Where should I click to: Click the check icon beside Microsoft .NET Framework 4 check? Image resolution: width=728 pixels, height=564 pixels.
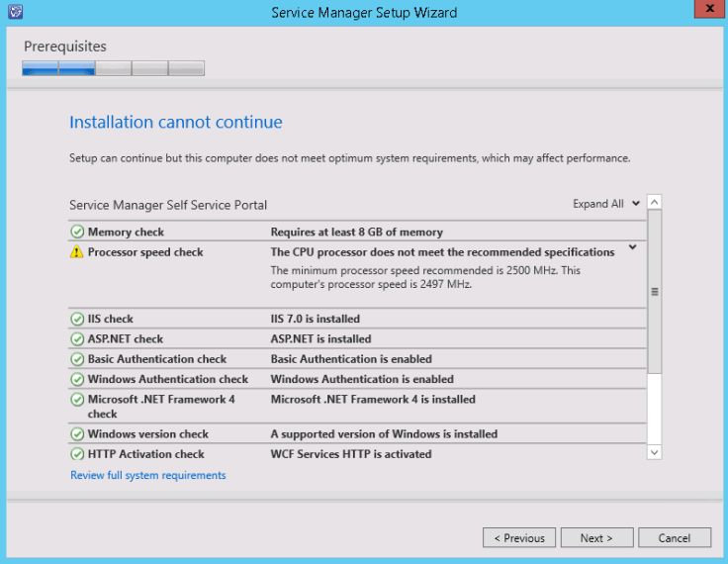[x=77, y=400]
